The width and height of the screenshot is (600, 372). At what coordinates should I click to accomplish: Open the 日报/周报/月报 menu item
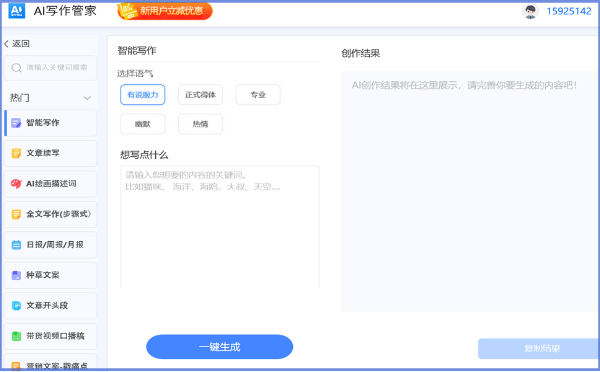pyautogui.click(x=51, y=245)
